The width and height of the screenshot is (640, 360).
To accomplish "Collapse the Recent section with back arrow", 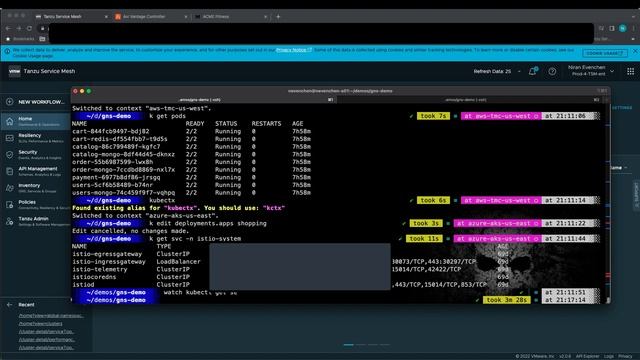I will pyautogui.click(x=9, y=304).
